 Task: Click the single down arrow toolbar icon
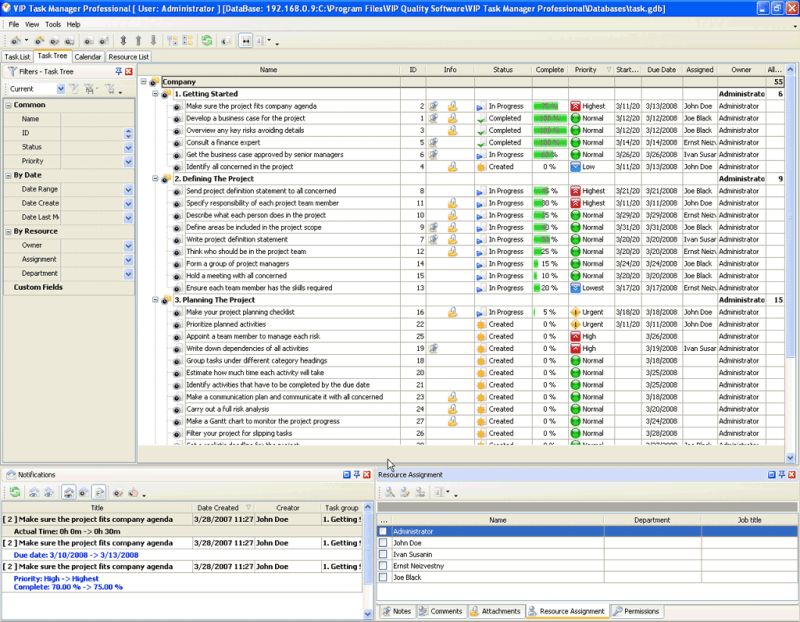153,40
